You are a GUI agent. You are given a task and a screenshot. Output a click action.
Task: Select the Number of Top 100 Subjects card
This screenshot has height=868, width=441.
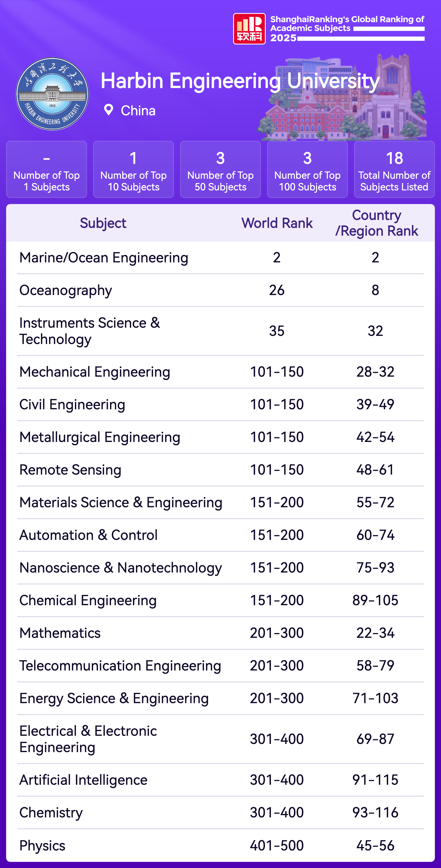point(307,169)
